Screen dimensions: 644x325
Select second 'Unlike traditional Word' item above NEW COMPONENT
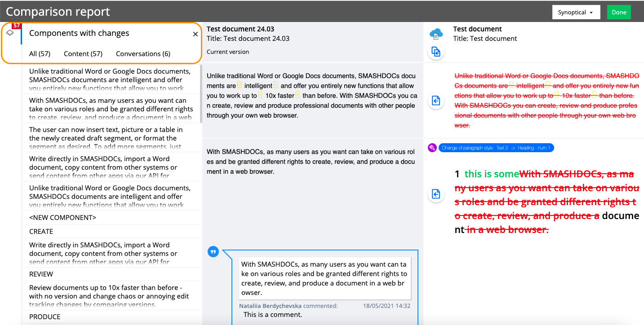click(x=111, y=196)
